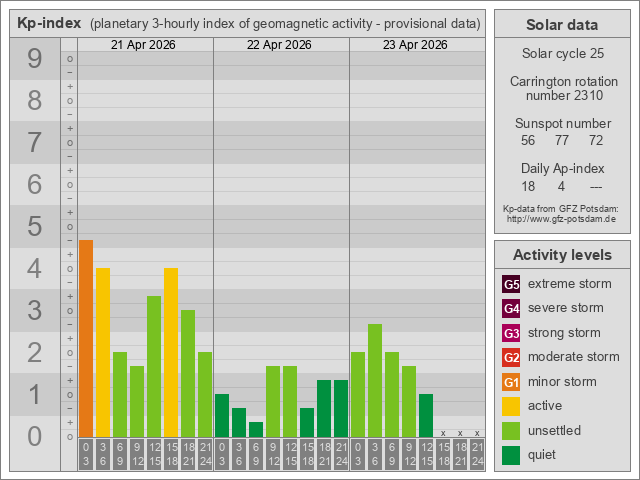The image size is (640, 480).
Task: Select the 23 Apr 2026 date header
Action: (x=417, y=45)
